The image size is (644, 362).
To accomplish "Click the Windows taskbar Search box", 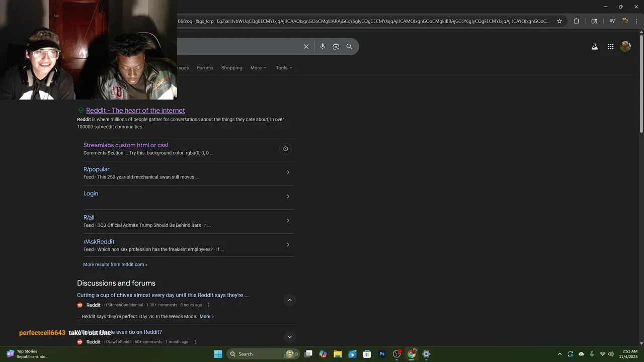I will click(x=263, y=354).
